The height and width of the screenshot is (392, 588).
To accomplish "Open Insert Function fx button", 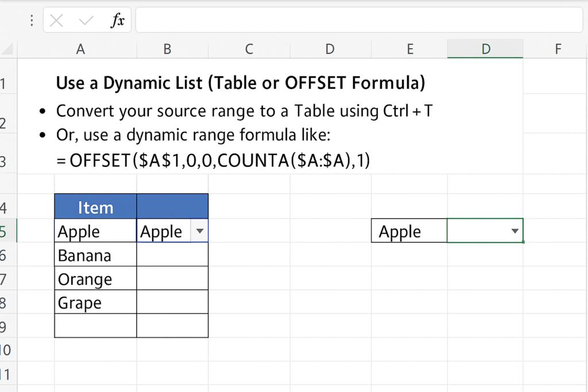I will click(x=118, y=21).
